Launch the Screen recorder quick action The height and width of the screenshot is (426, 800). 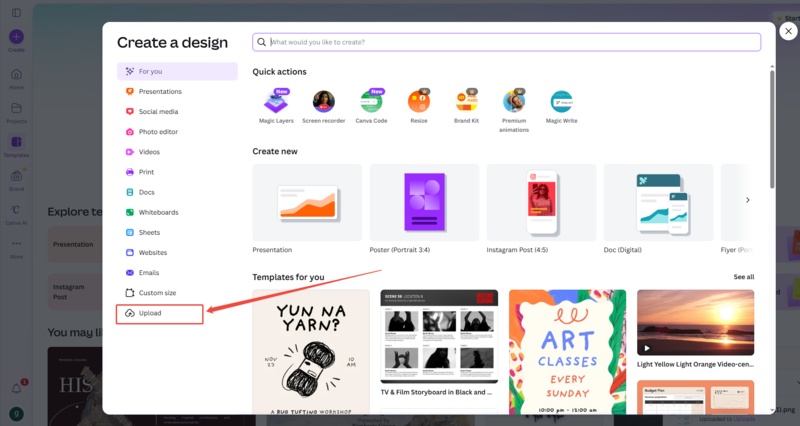point(324,102)
